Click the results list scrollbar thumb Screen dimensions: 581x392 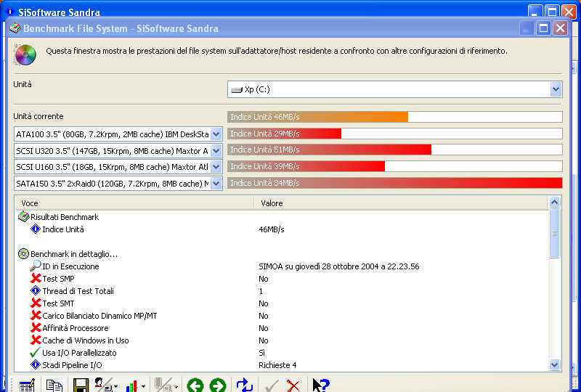(x=554, y=233)
